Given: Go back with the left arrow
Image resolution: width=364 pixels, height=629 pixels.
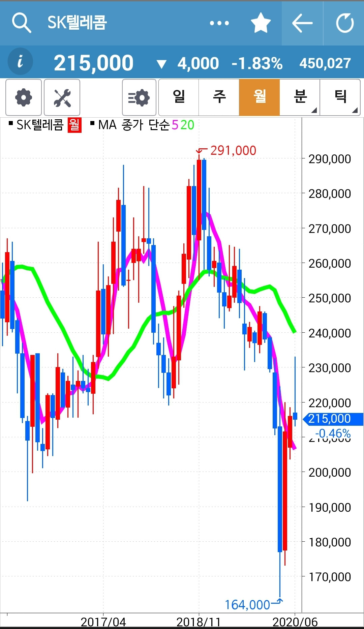Looking at the screenshot, I should [x=302, y=23].
